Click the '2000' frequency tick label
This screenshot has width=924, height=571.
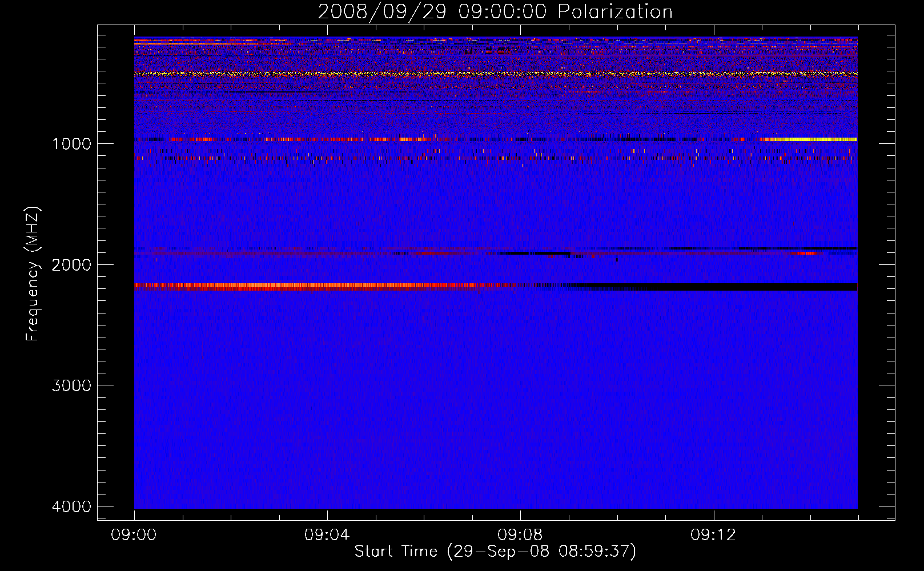(71, 265)
